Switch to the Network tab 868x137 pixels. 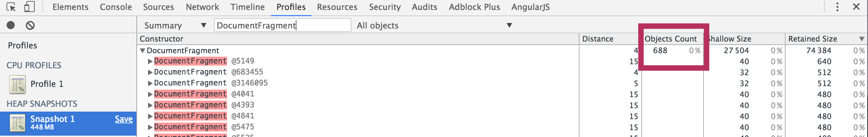pos(202,7)
